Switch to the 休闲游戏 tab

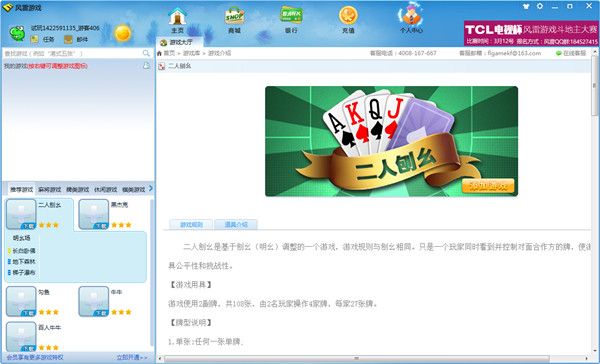(106, 189)
